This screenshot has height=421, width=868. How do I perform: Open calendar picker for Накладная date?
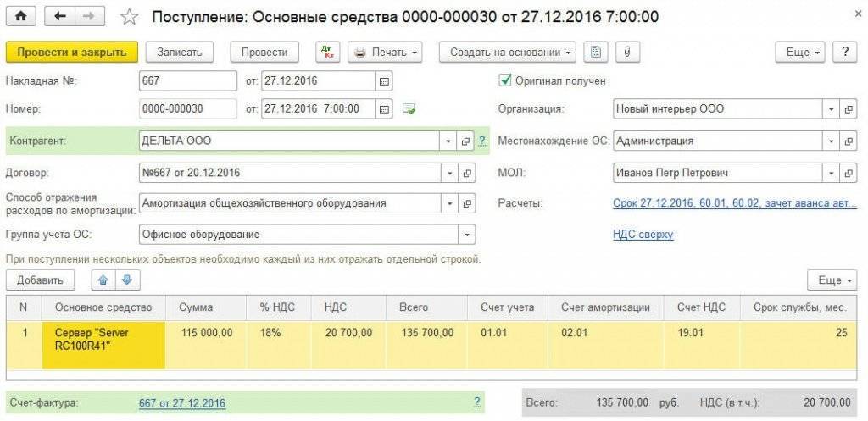384,81
